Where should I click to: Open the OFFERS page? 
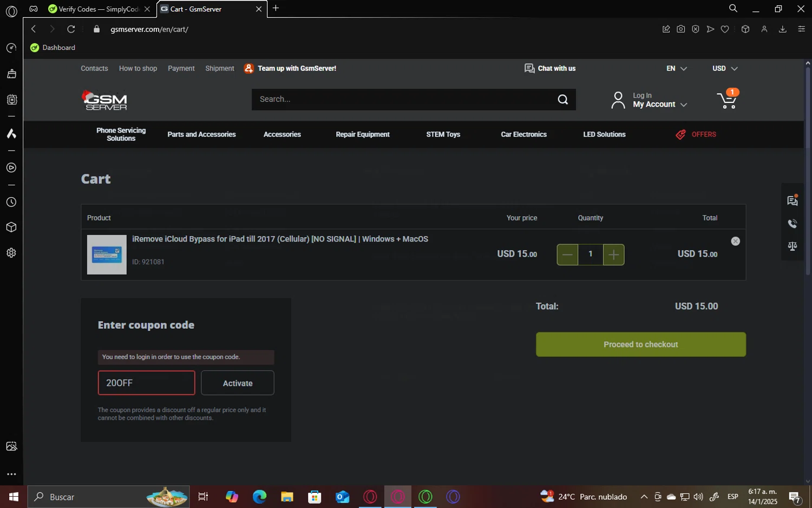pyautogui.click(x=696, y=134)
